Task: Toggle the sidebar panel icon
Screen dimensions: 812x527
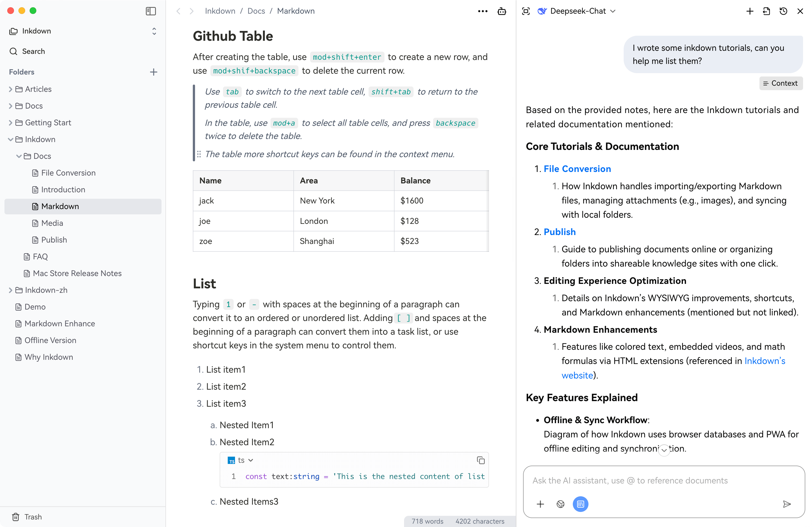Action: click(x=150, y=11)
